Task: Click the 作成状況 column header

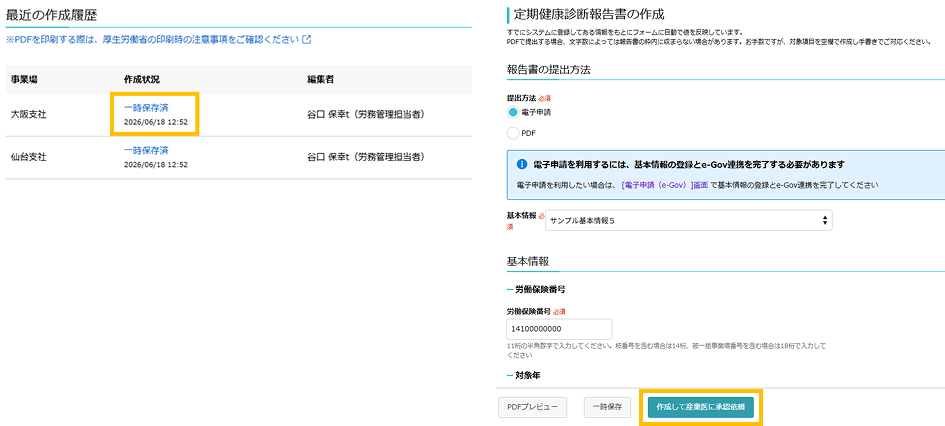Action: point(142,80)
